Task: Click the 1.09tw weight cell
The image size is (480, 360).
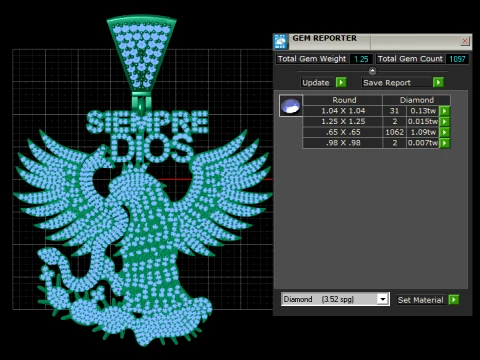Action: (423, 132)
